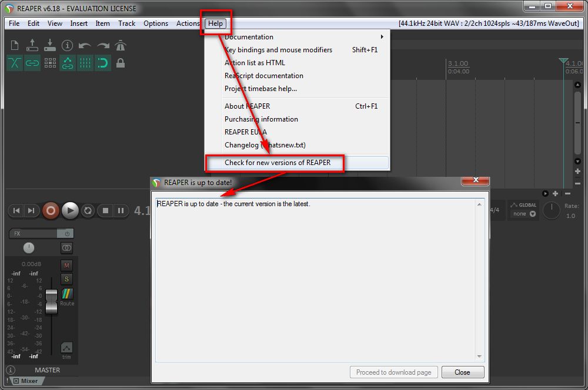Toggle locking with the padlock icon
The width and height of the screenshot is (588, 390).
[x=121, y=63]
